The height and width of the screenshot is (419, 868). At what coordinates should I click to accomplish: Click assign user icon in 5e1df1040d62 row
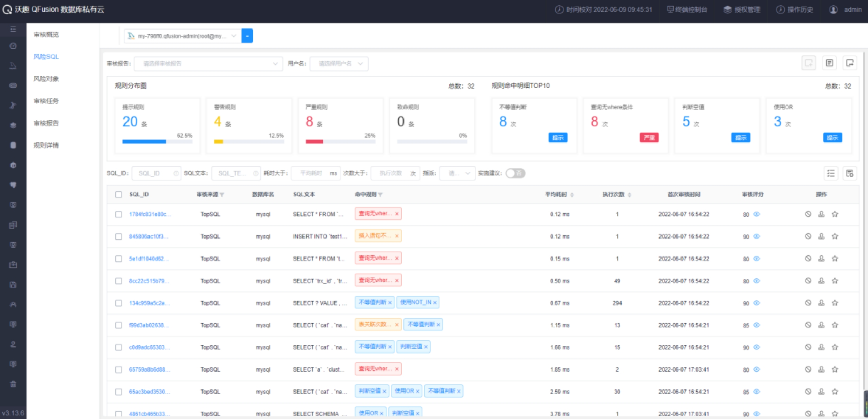tap(821, 259)
